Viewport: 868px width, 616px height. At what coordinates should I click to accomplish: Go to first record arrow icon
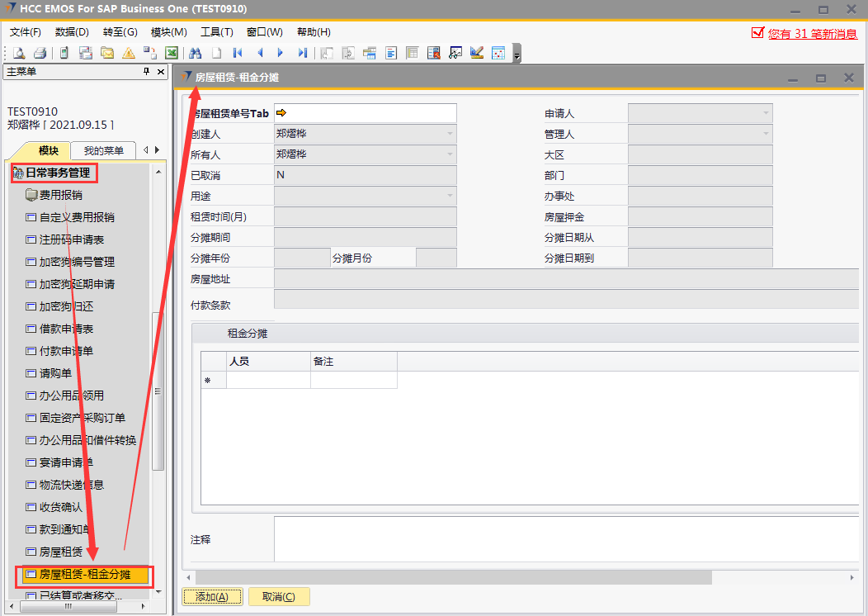coord(238,53)
